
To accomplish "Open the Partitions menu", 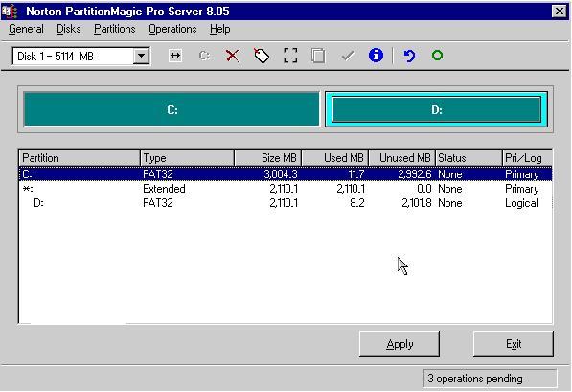I will pos(115,29).
